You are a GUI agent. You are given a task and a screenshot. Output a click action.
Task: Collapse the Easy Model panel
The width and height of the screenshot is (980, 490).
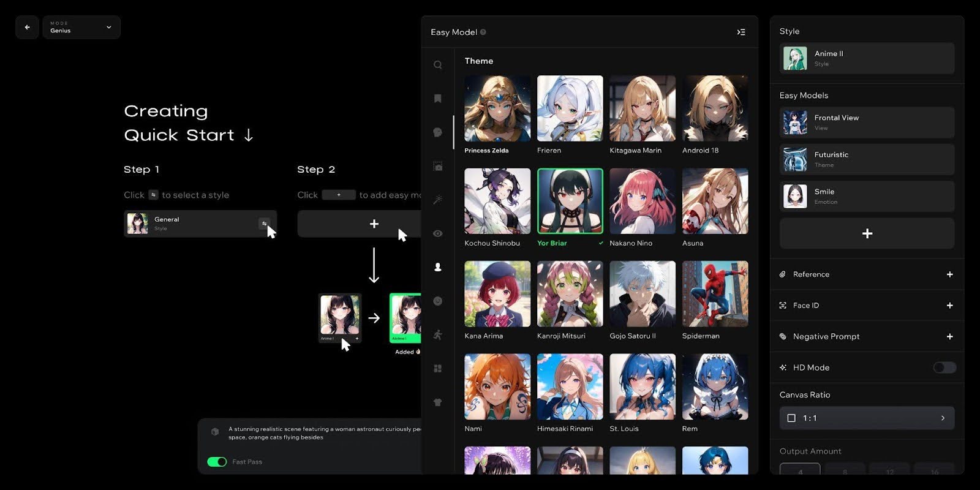[741, 32]
